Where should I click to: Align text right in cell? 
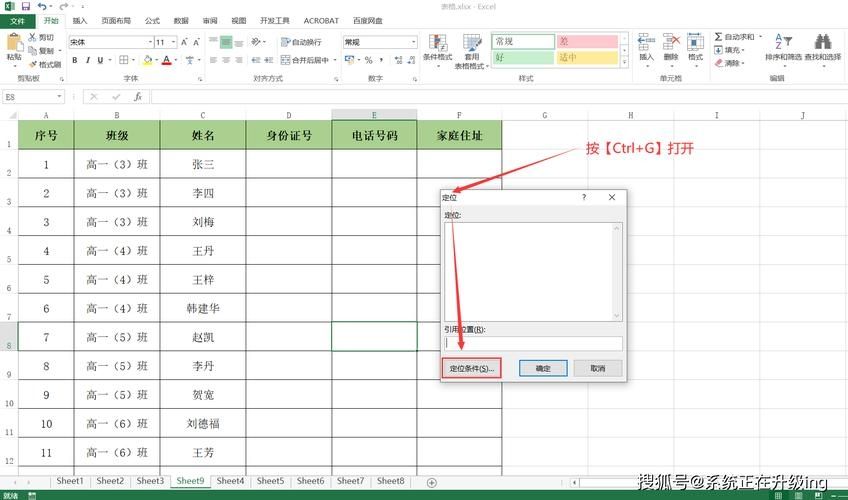[238, 60]
